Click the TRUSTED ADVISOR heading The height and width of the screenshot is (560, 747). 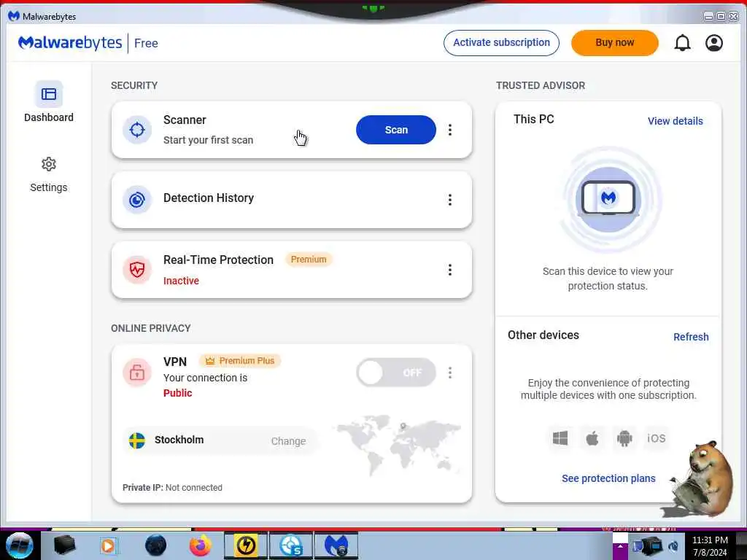click(541, 86)
